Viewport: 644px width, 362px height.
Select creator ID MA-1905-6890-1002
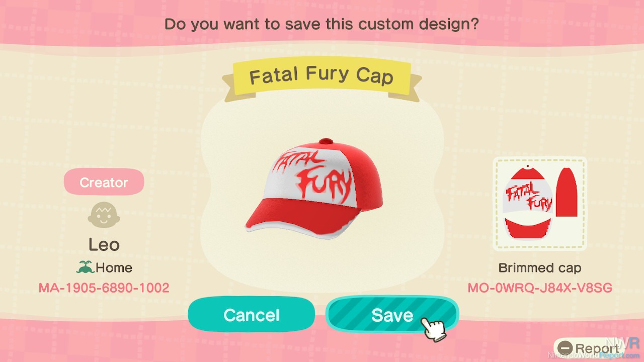(x=104, y=288)
